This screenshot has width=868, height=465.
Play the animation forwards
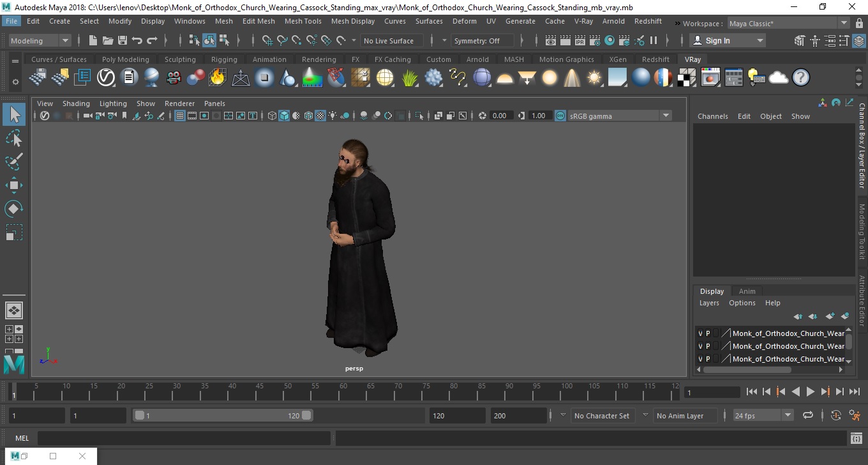point(811,392)
